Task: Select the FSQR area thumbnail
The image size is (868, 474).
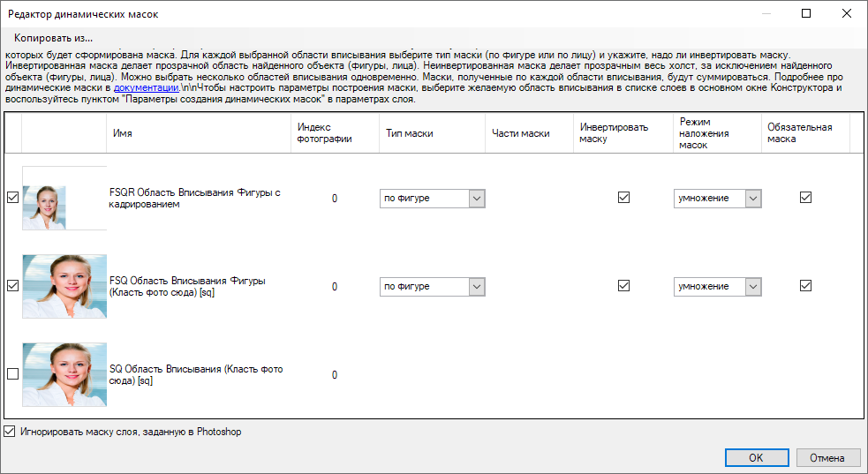Action: click(x=64, y=199)
